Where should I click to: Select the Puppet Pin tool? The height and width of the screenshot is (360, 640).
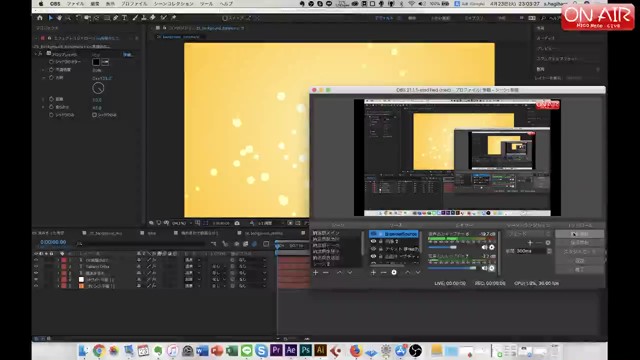coord(173,18)
